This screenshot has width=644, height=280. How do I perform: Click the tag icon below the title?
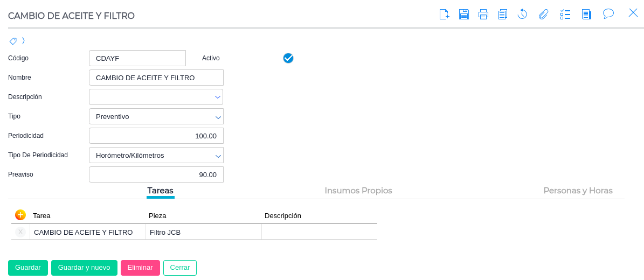coord(13,41)
